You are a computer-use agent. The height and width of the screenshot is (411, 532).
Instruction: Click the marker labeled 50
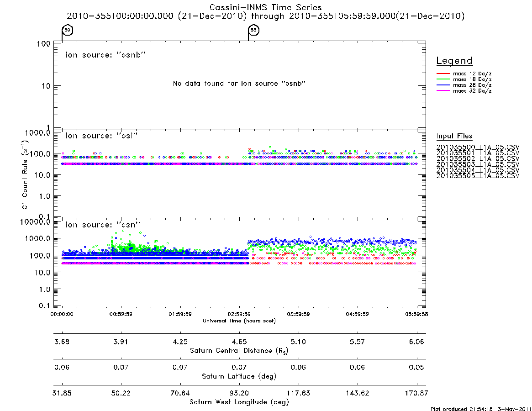68,30
